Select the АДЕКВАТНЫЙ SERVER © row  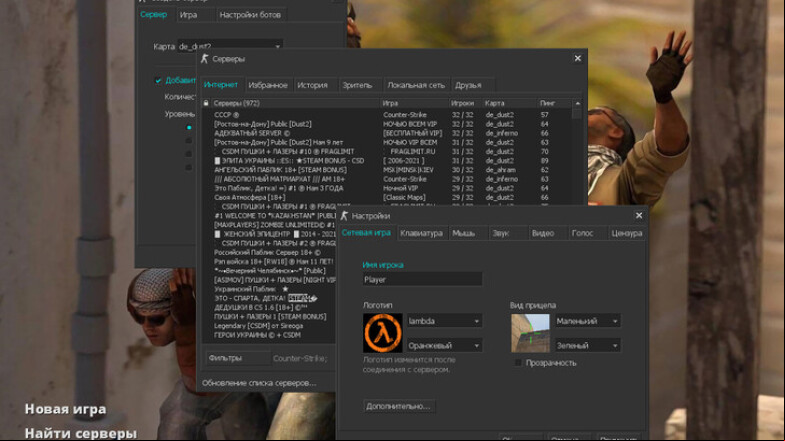(x=387, y=133)
